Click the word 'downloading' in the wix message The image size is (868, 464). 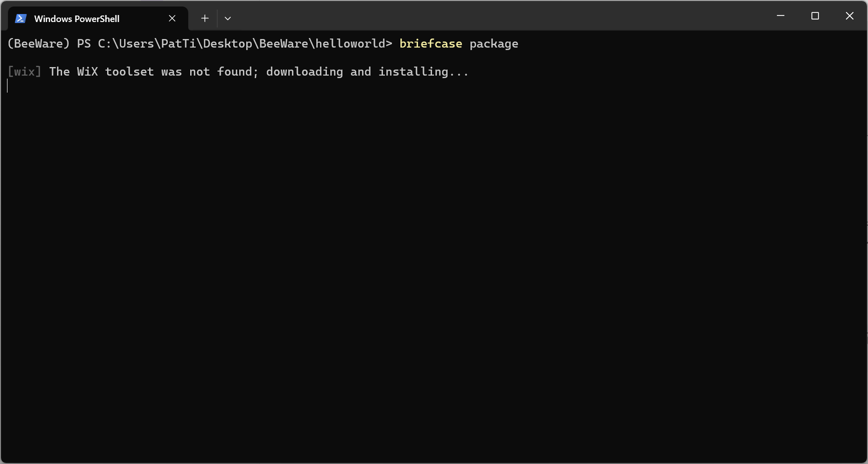click(x=304, y=72)
